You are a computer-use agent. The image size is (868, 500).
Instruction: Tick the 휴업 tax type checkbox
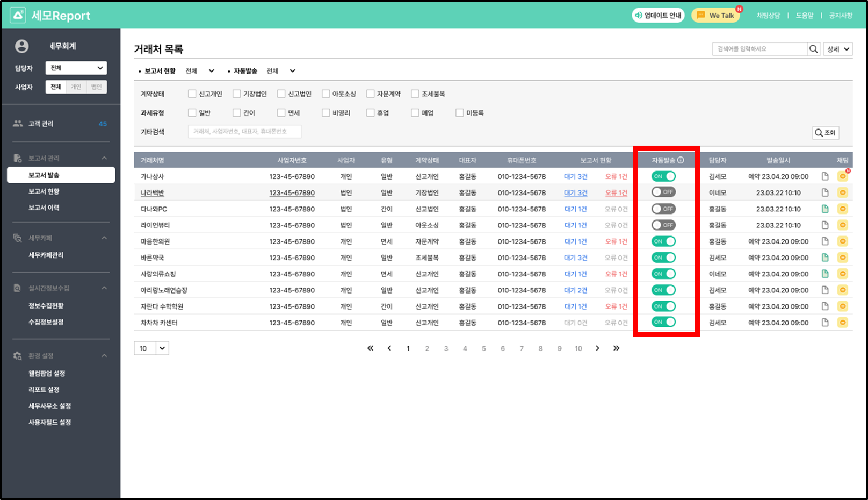[370, 113]
